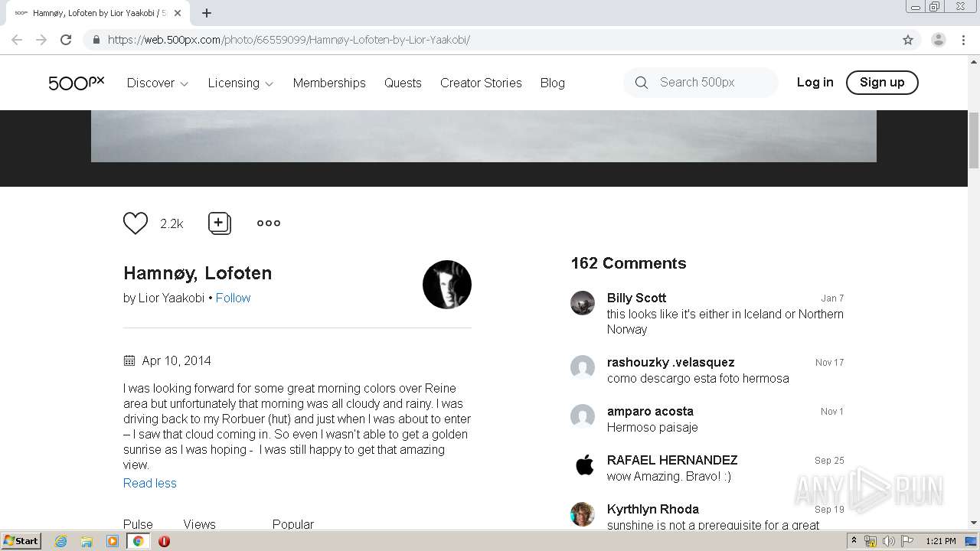Open the Windows Start menu
The width and height of the screenshot is (980, 551).
[21, 541]
